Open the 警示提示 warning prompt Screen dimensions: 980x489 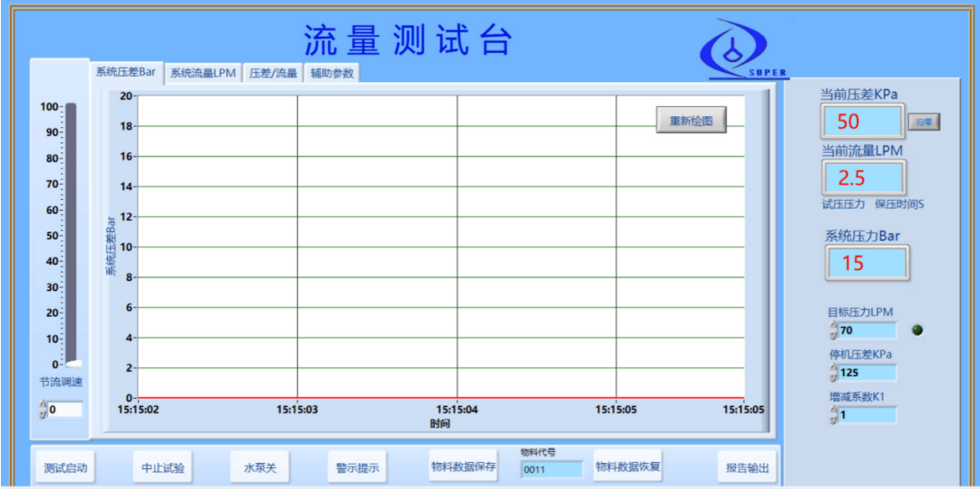coord(357,467)
